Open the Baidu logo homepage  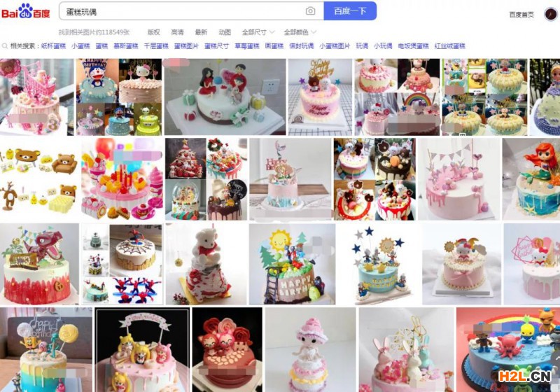26,11
